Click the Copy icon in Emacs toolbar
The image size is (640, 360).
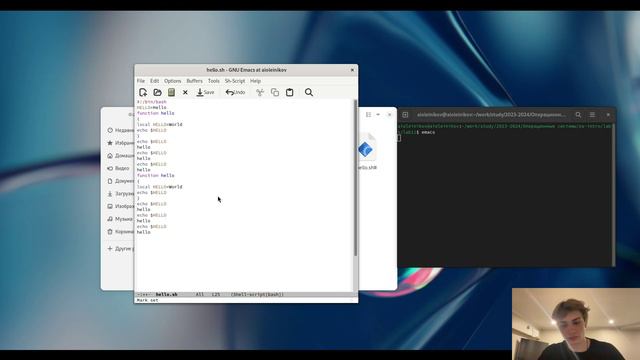[x=275, y=92]
